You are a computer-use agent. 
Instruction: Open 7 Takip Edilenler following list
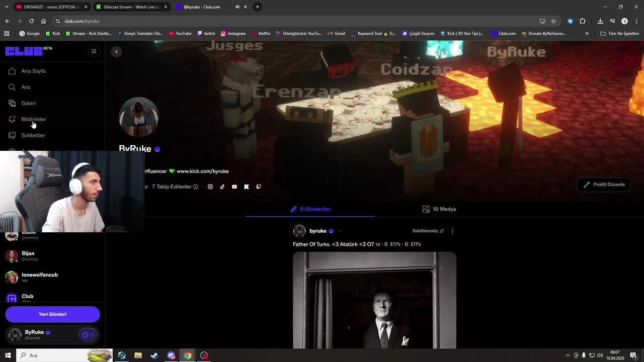pos(172,187)
